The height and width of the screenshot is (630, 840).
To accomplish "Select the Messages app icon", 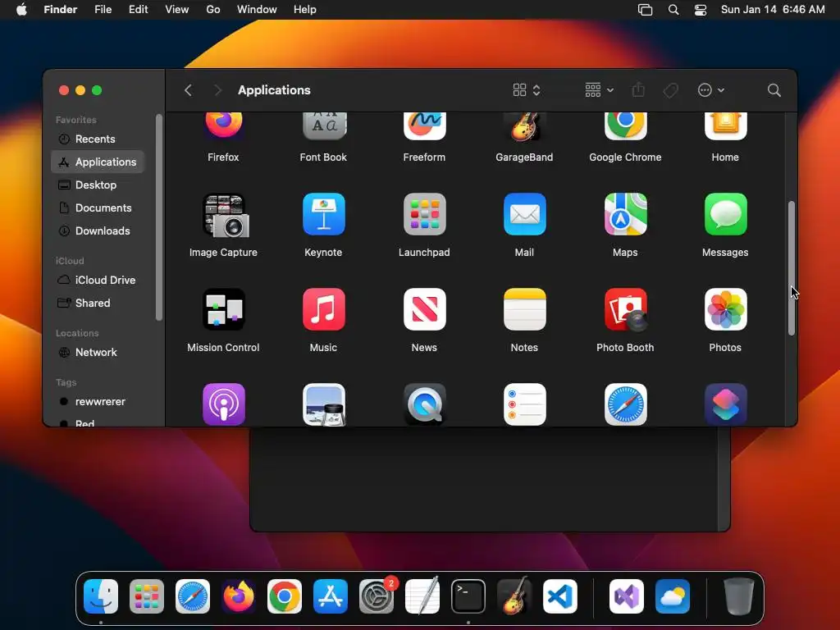I will (x=725, y=214).
